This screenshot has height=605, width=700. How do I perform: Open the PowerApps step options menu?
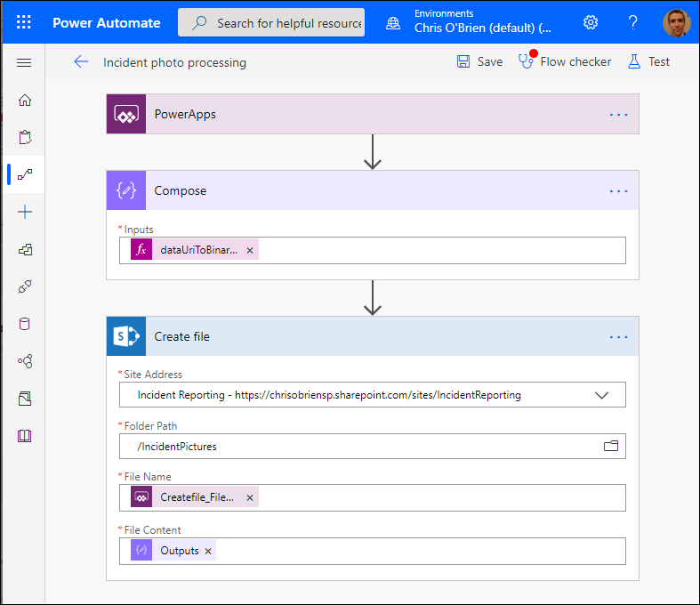pos(619,115)
